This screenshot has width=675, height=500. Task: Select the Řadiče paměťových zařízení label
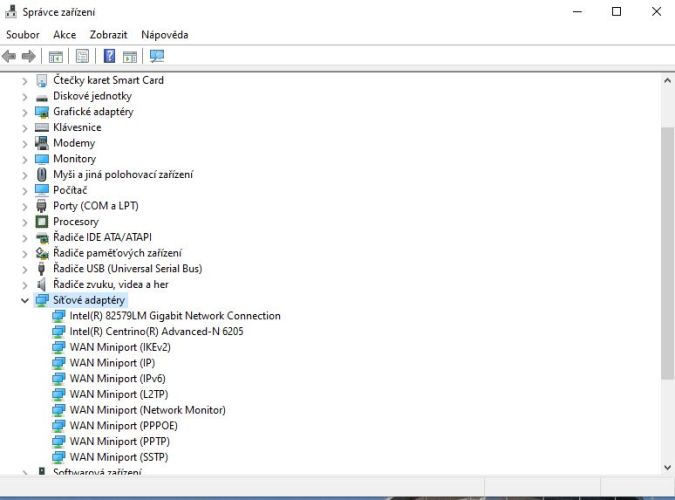[x=118, y=253]
